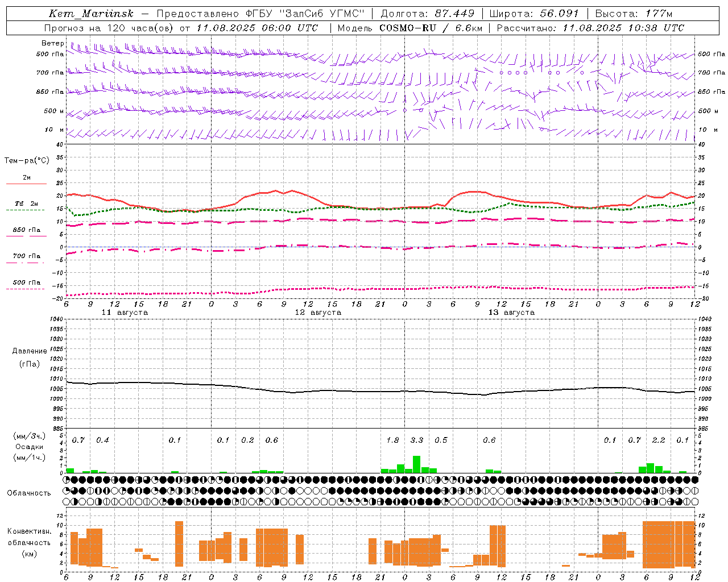Viewport: 728px width, 582px height.
Task: Click the Тем-ра(°C) axis label
Action: click(27, 160)
